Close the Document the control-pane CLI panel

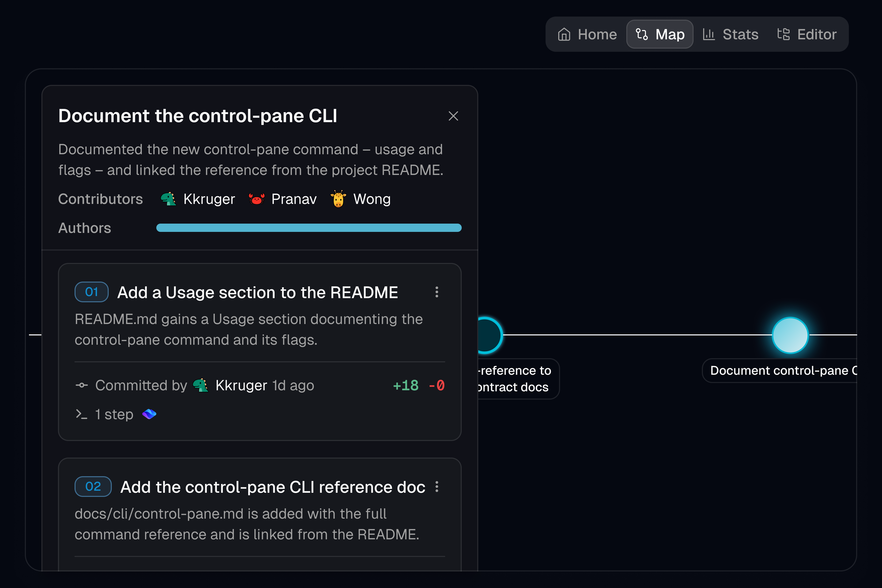pos(453,116)
